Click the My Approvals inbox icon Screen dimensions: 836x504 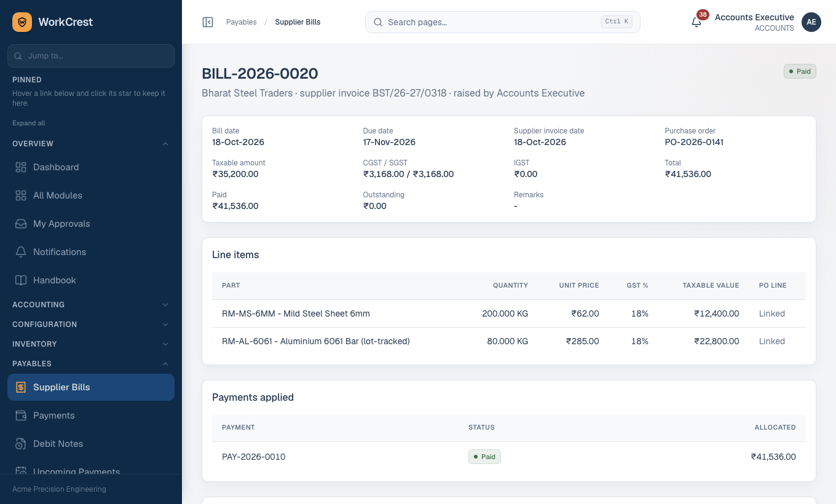click(21, 224)
